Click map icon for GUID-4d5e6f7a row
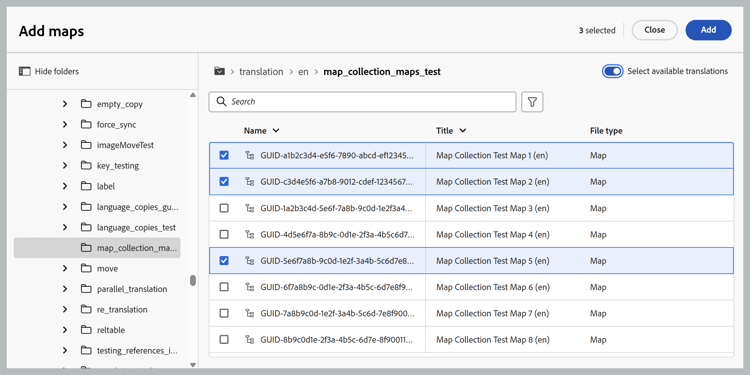 tap(249, 234)
